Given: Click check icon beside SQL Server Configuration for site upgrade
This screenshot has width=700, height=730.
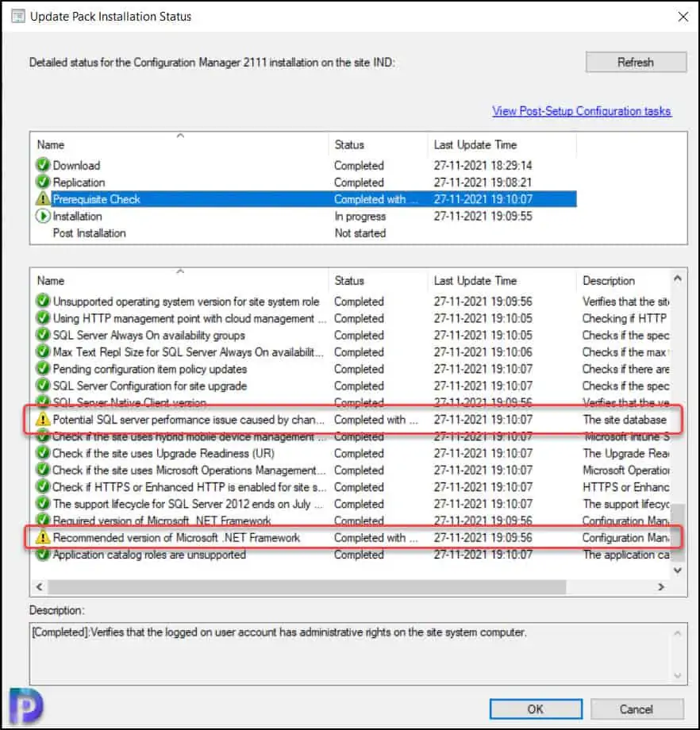Looking at the screenshot, I should 43,386.
